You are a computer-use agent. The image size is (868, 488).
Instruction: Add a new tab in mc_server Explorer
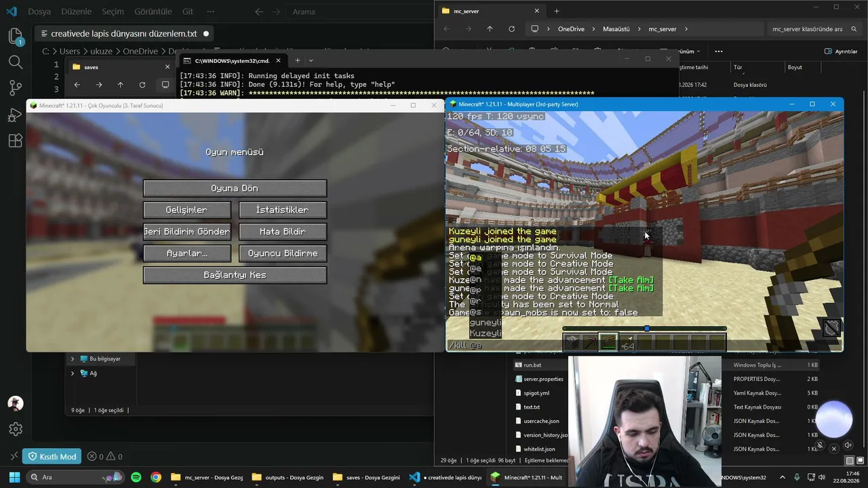tap(557, 11)
